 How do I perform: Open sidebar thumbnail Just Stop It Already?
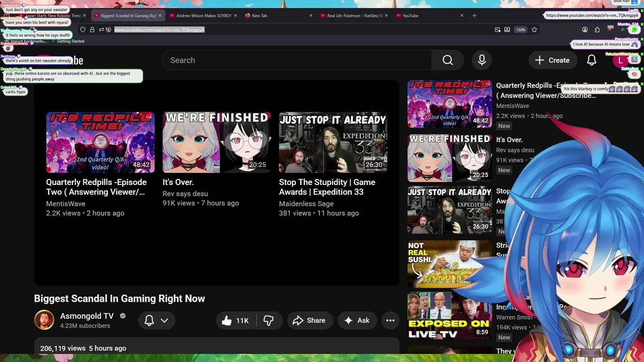pyautogui.click(x=449, y=210)
